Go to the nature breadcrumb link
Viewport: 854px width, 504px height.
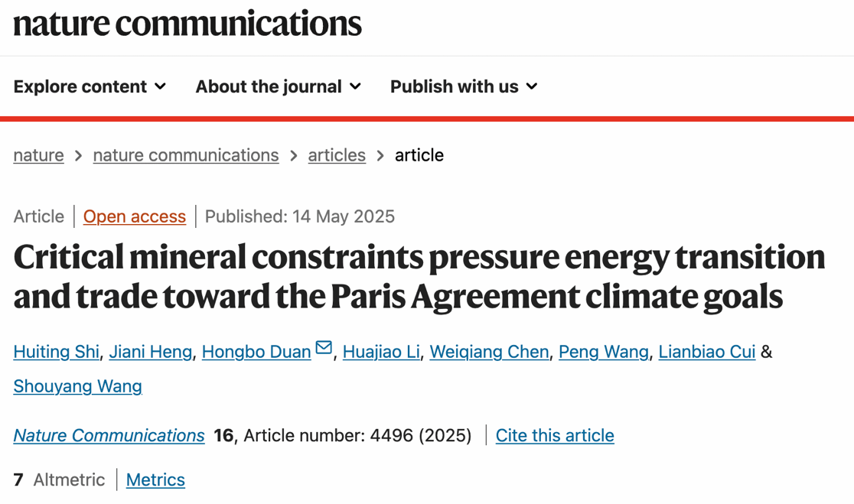click(x=38, y=155)
